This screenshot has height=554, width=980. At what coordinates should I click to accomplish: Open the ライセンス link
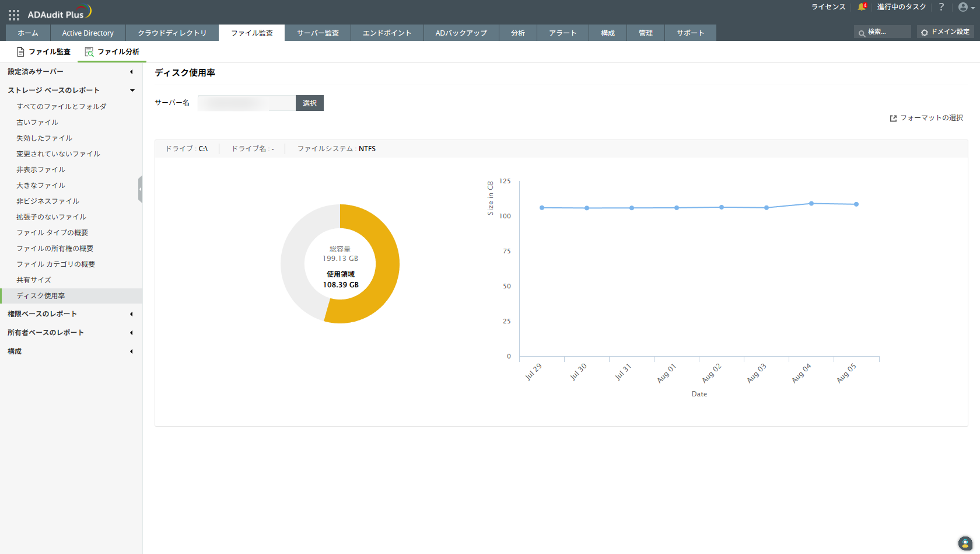click(x=828, y=7)
